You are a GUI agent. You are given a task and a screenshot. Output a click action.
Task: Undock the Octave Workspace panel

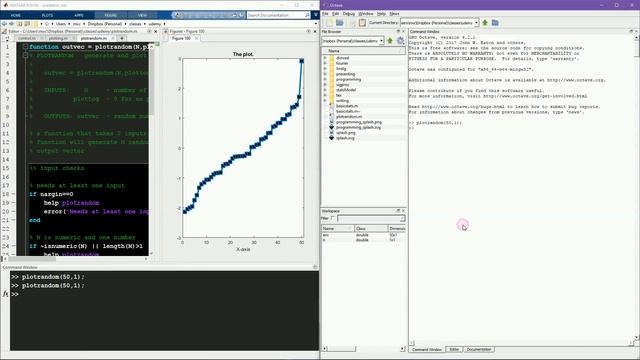coord(398,211)
